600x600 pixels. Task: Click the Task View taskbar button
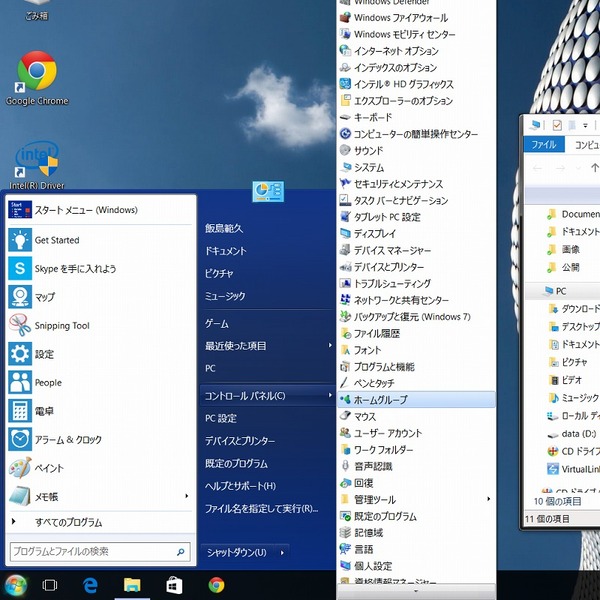pyautogui.click(x=49, y=585)
